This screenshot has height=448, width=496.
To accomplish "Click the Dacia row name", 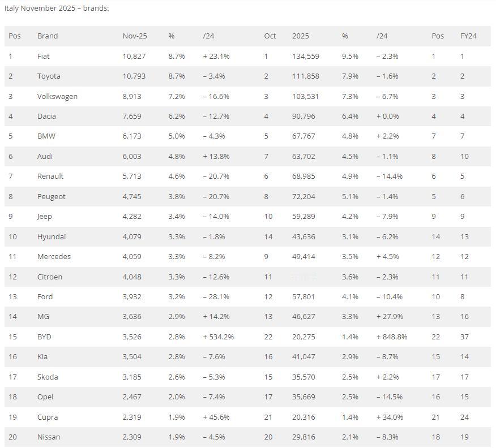I will coord(46,117).
